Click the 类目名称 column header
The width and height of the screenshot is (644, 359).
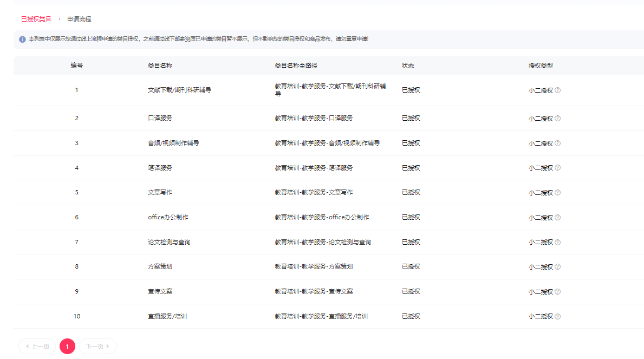(x=160, y=66)
